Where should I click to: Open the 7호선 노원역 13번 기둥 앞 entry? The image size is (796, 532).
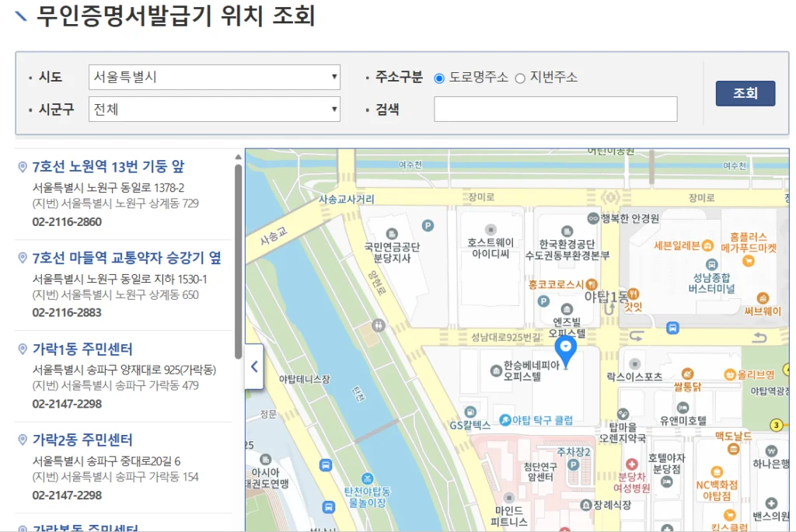(108, 166)
